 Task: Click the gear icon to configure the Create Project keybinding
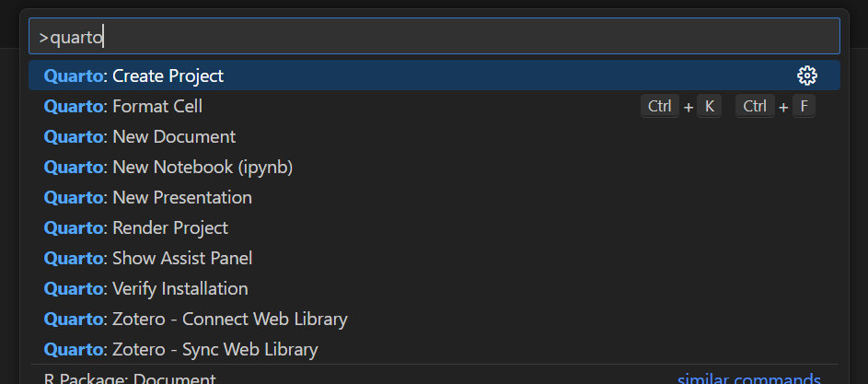pyautogui.click(x=807, y=76)
